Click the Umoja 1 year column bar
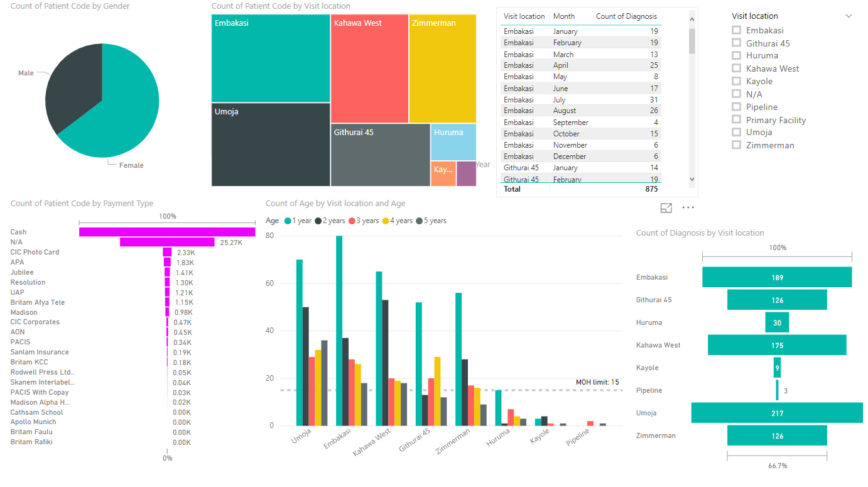The width and height of the screenshot is (868, 487). 300,342
